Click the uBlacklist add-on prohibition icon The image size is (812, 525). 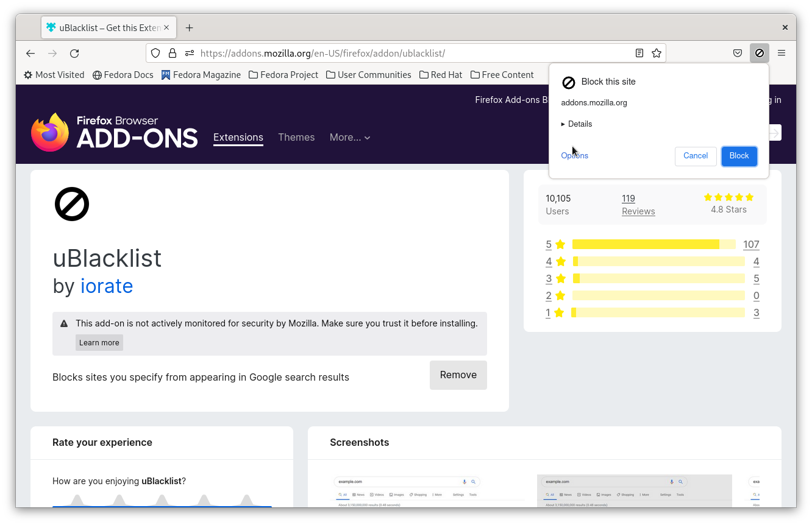coord(72,204)
